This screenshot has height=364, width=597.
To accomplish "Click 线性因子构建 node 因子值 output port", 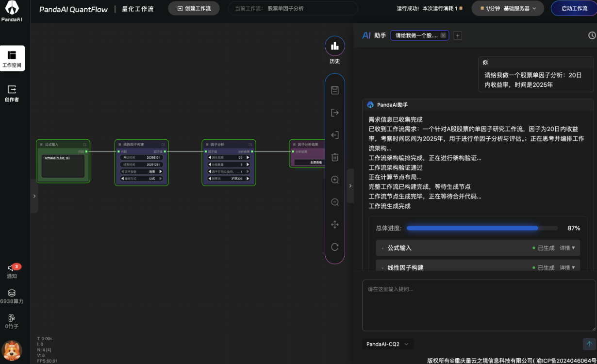I will [x=165, y=151].
